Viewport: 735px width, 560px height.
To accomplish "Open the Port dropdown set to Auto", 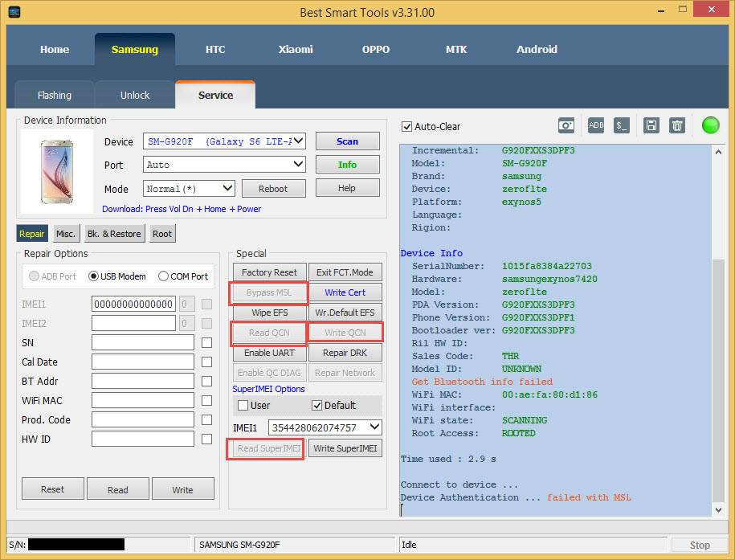I will pyautogui.click(x=224, y=164).
